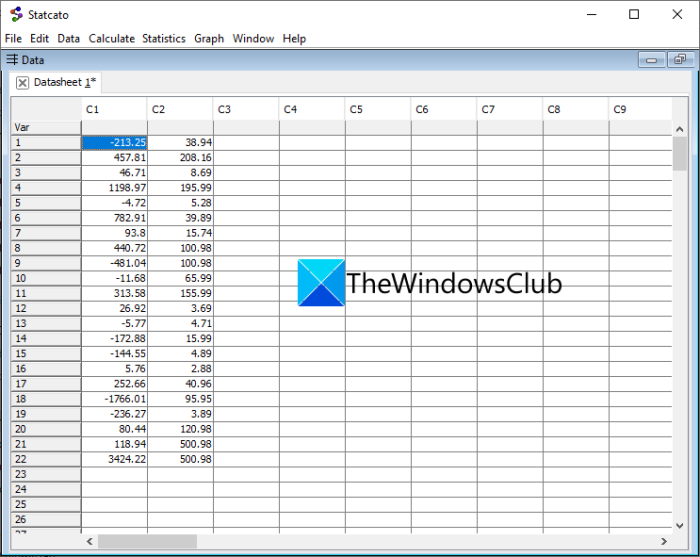Select row header 10
This screenshot has height=557, width=700.
[46, 278]
